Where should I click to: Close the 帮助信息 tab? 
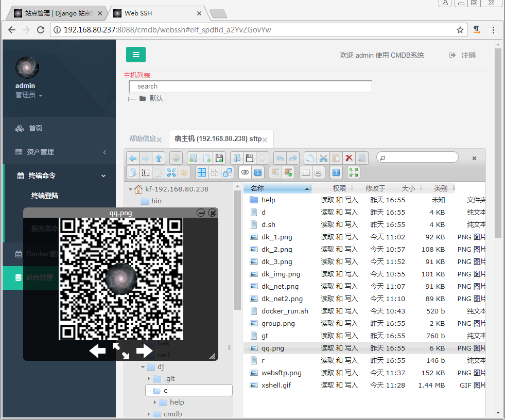click(159, 140)
